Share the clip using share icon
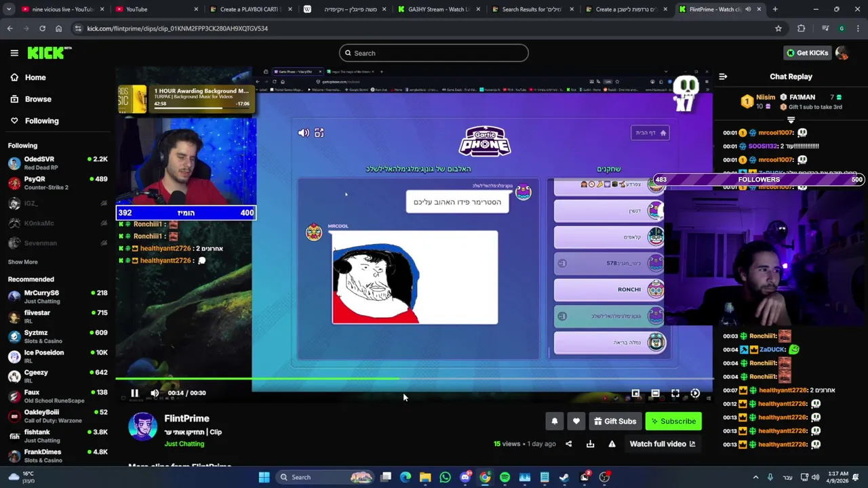Screen dimensions: 868x488 [568, 444]
